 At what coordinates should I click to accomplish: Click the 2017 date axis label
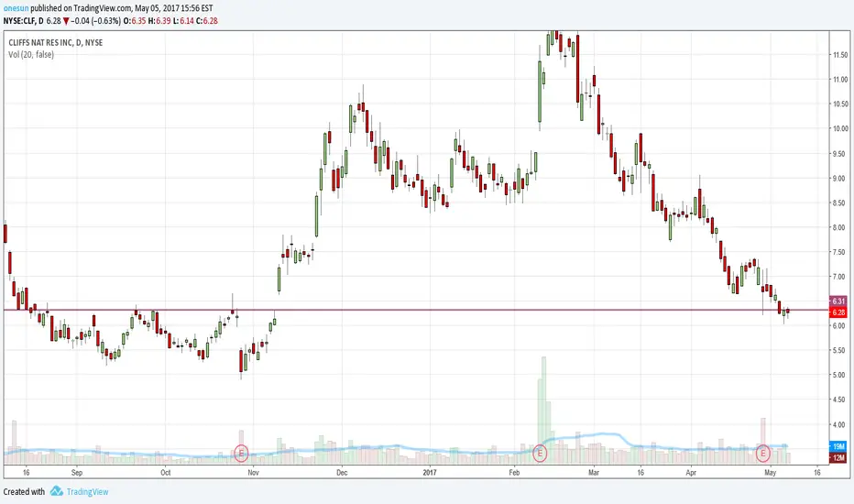(x=430, y=473)
